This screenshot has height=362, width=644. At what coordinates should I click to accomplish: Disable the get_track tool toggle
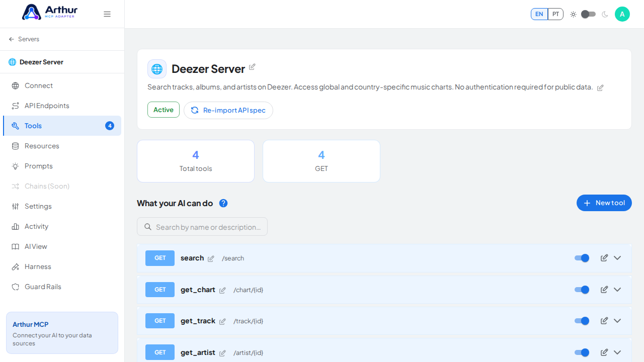[582, 321]
